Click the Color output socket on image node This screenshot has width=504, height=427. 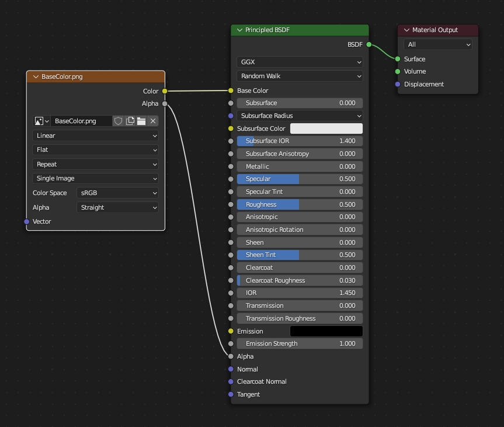pyautogui.click(x=165, y=91)
